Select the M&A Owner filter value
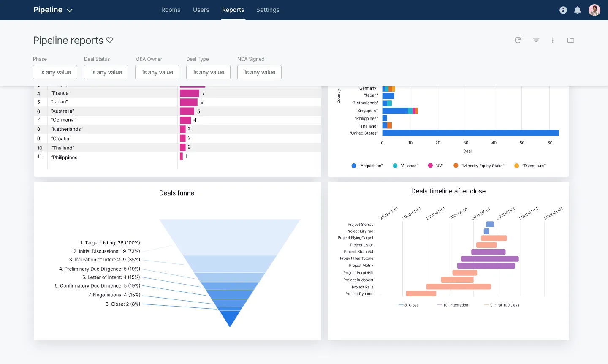The width and height of the screenshot is (608, 364). point(157,72)
